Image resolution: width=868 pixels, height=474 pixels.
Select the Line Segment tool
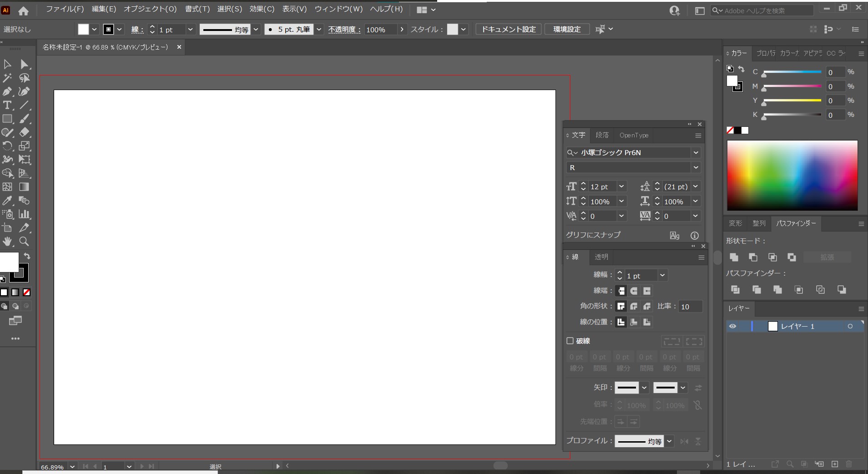[x=24, y=105]
